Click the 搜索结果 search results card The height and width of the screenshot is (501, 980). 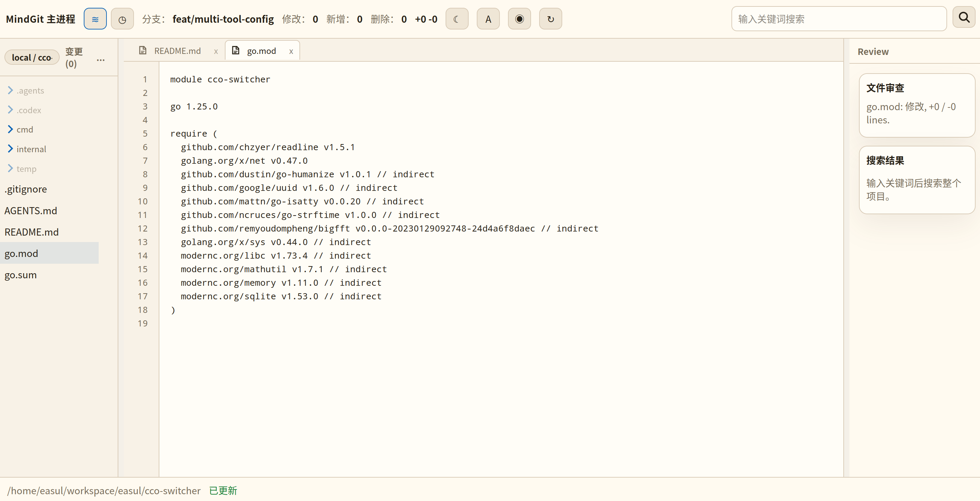917,180
